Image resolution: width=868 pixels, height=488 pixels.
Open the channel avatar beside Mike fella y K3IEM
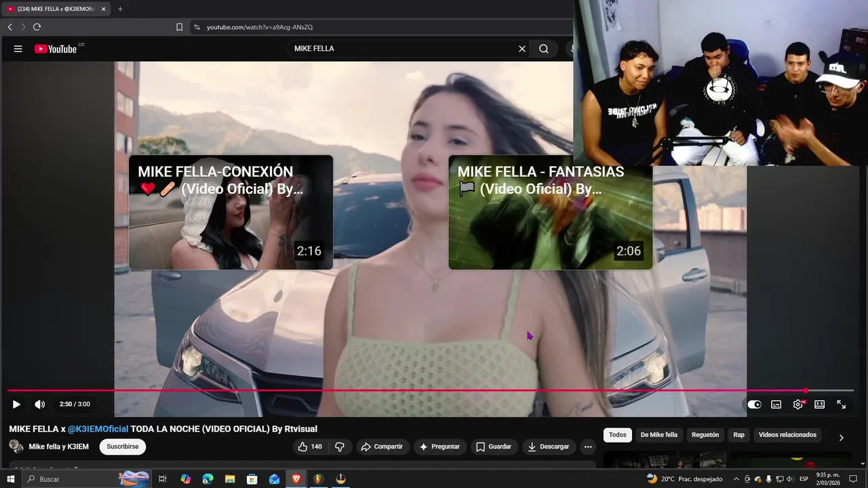[16, 447]
